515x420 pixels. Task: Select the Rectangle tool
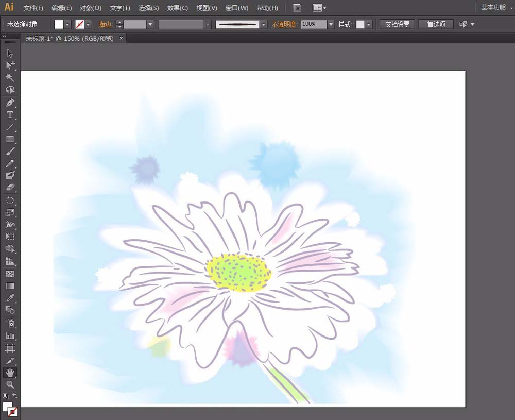pos(10,139)
